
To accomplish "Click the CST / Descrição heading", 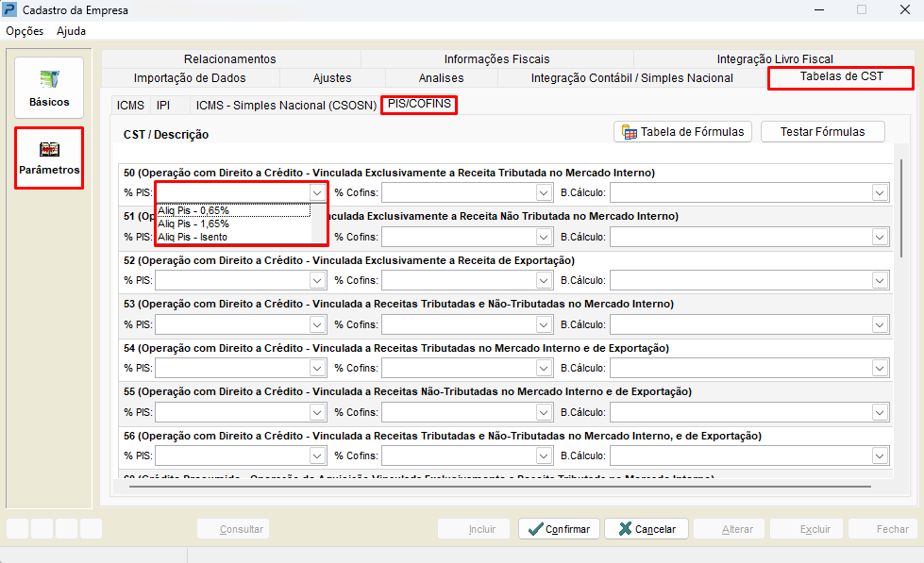I will pyautogui.click(x=165, y=134).
